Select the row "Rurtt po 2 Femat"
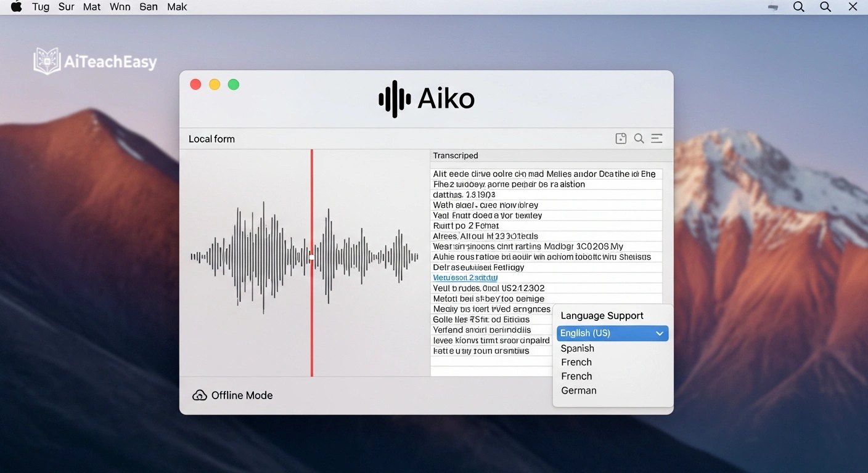 [546, 226]
